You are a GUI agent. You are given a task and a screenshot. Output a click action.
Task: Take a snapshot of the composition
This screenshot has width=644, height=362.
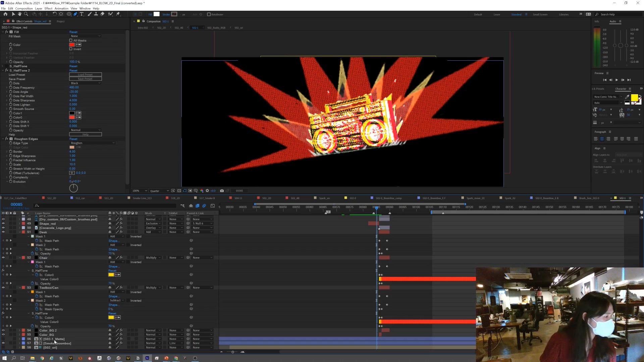tap(222, 190)
